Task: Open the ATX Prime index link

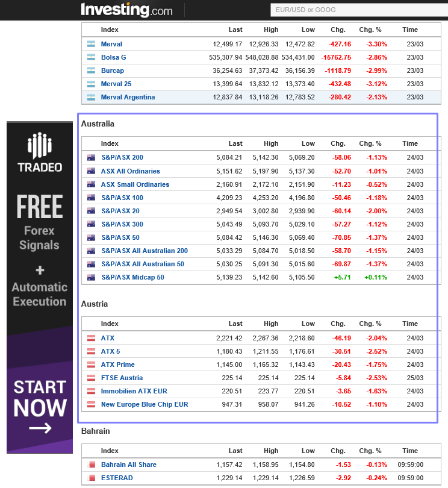Action: (117, 364)
